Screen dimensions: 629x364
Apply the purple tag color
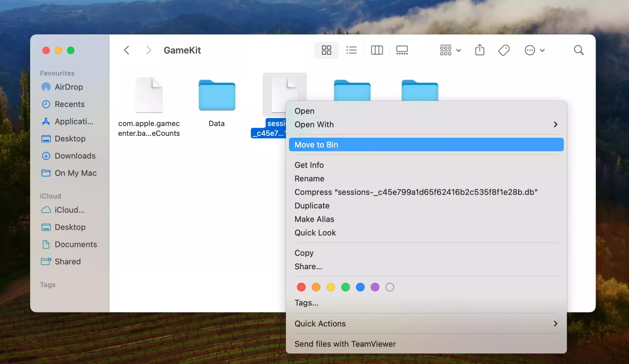pyautogui.click(x=375, y=287)
